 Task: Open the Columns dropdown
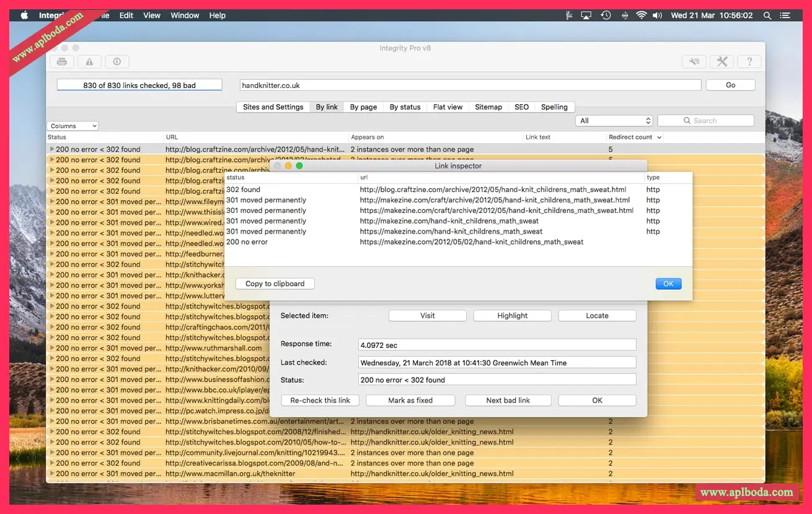[x=73, y=126]
